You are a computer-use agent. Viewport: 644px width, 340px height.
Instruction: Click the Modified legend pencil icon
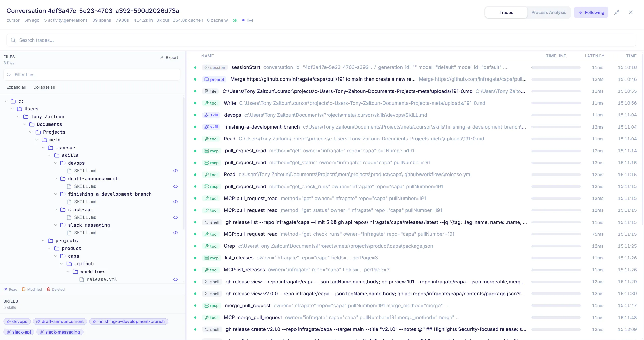(x=24, y=289)
